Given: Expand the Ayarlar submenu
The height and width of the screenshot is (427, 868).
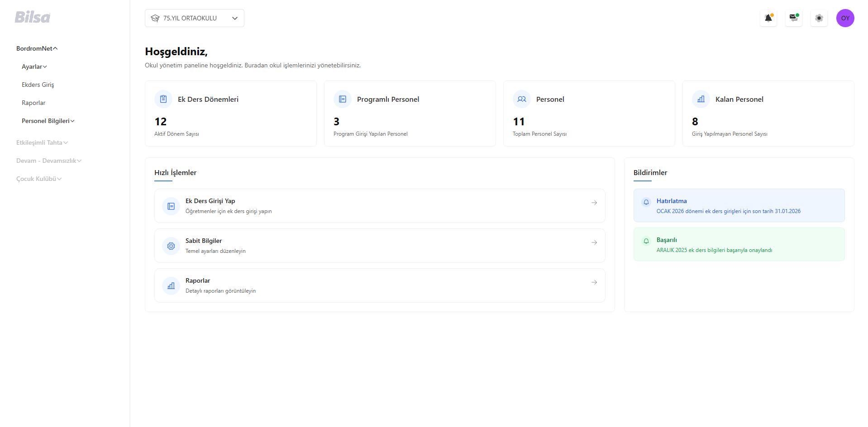Looking at the screenshot, I should tap(34, 66).
